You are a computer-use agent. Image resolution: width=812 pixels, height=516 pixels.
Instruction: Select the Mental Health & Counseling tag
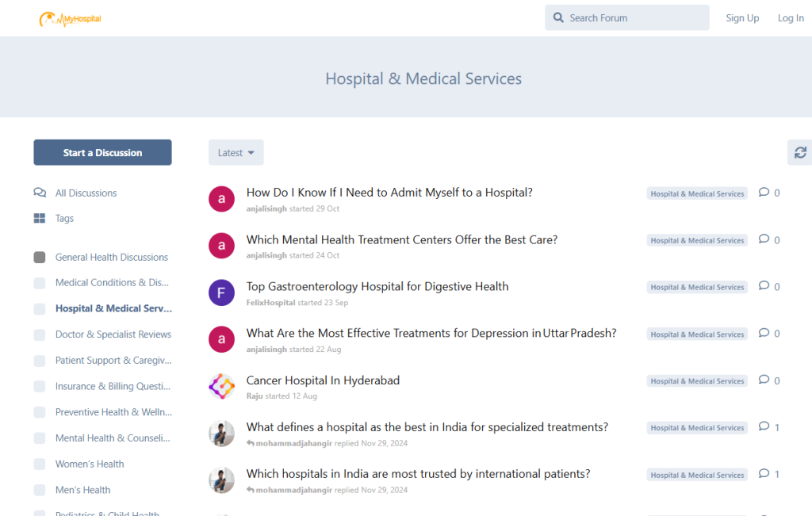click(113, 438)
